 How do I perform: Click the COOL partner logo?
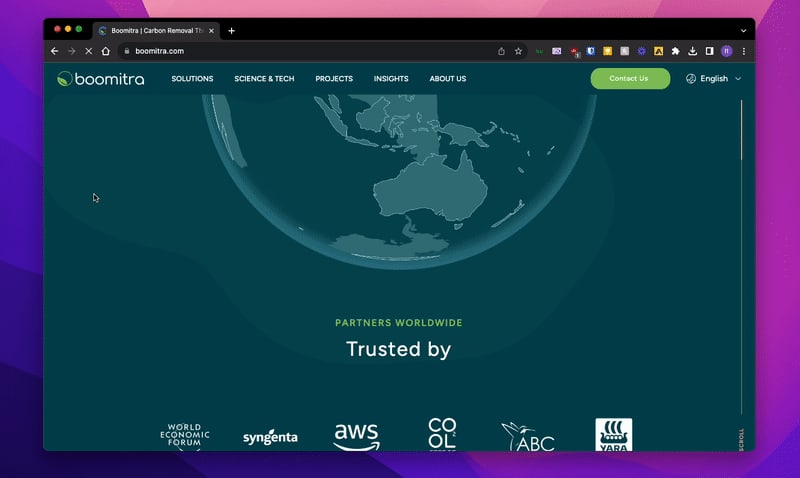tap(442, 434)
